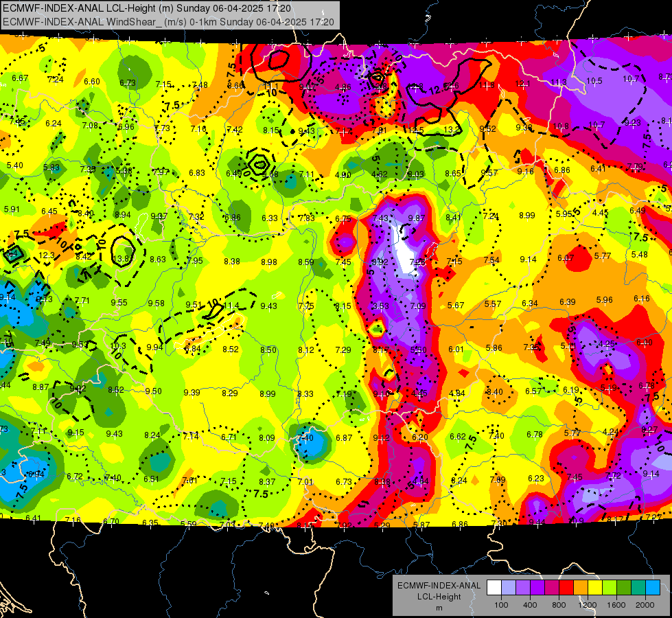Click the wind shear value 6.51
672x618 pixels.
point(151,479)
